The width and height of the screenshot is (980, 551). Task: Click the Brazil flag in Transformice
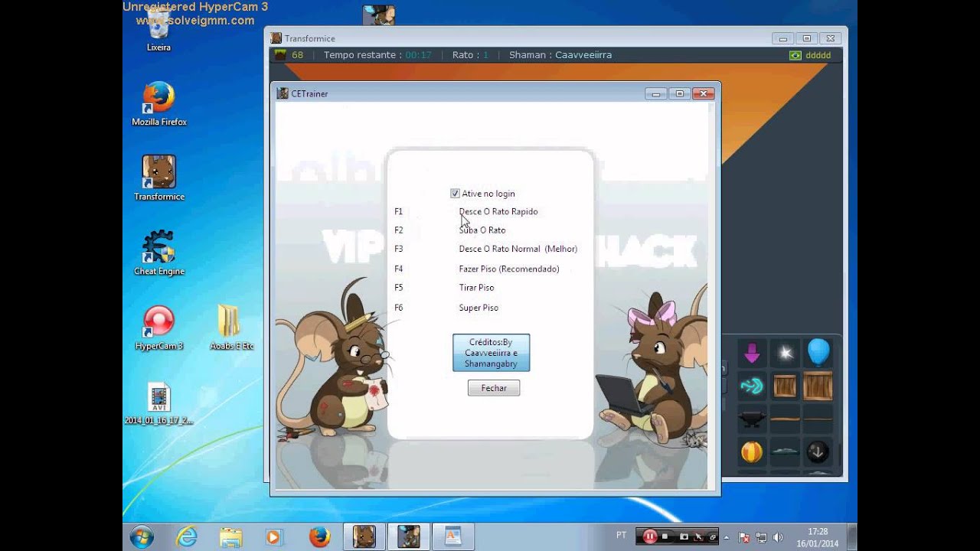(x=795, y=55)
